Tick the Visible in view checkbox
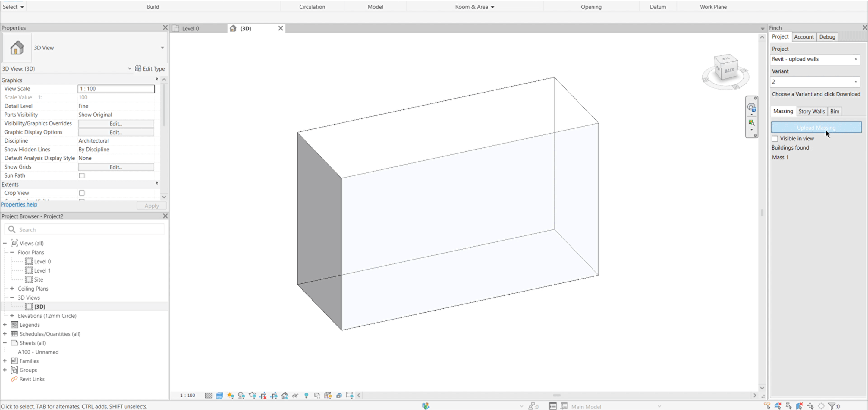868x410 pixels. click(775, 139)
